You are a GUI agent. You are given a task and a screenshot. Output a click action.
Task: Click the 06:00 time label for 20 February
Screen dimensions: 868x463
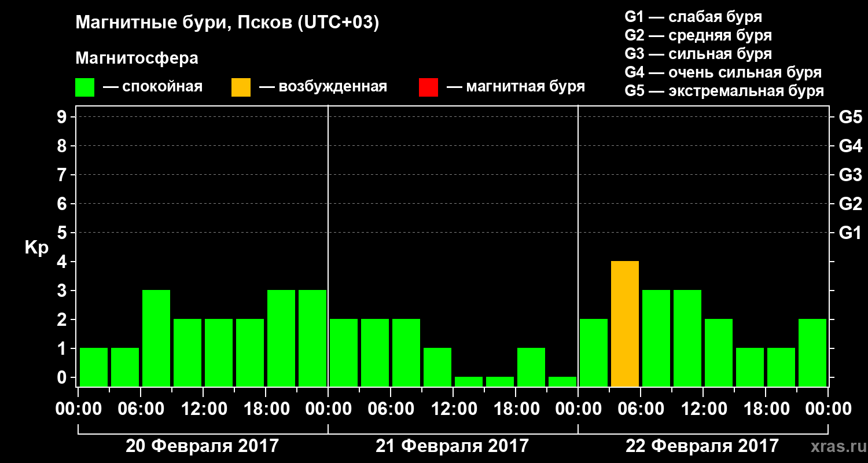pos(141,409)
